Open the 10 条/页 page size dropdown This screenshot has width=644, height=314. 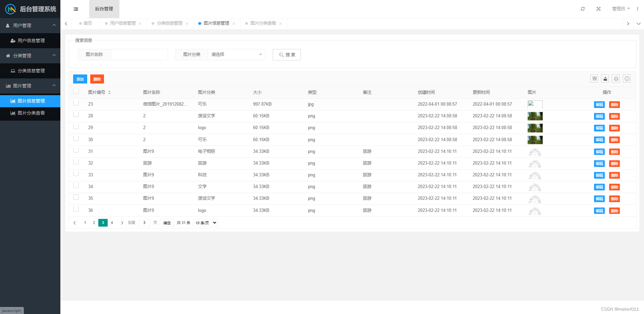point(206,223)
